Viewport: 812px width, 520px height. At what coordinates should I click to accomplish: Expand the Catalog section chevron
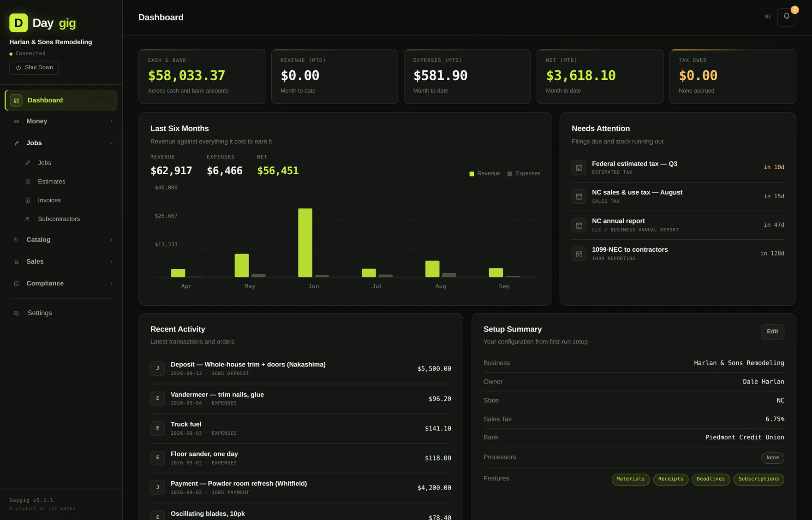(111, 240)
